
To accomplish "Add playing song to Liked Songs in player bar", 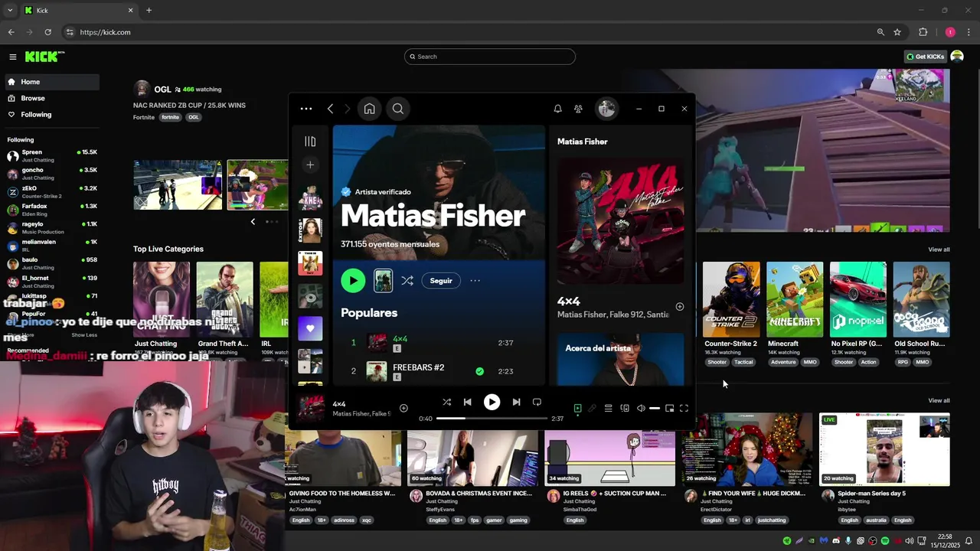I will (403, 408).
